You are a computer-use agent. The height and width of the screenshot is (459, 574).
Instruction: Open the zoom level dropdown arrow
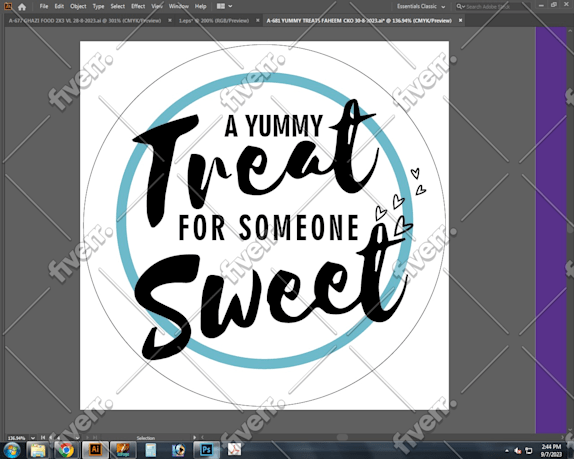[33, 438]
